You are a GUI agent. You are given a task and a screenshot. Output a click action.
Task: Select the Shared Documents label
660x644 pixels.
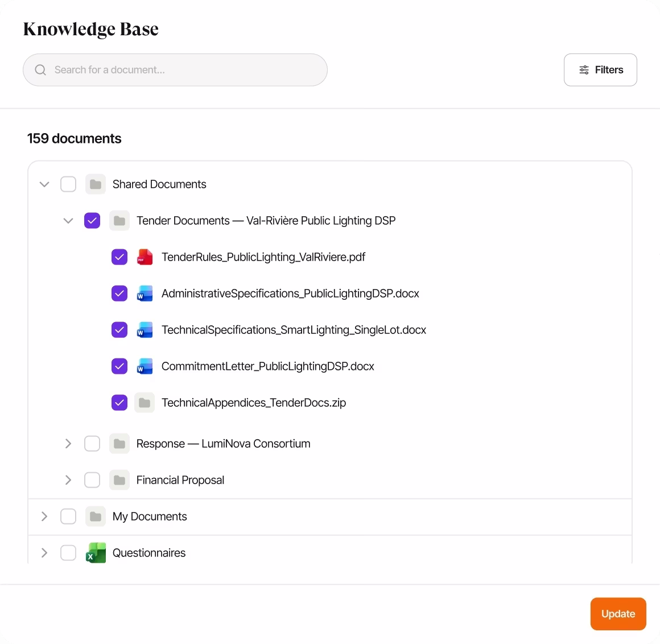[x=159, y=184]
